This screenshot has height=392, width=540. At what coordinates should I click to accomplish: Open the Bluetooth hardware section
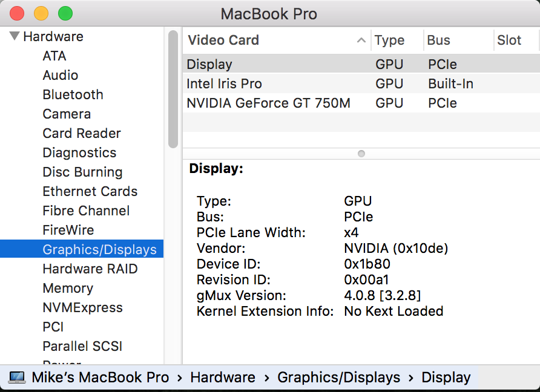tap(73, 94)
